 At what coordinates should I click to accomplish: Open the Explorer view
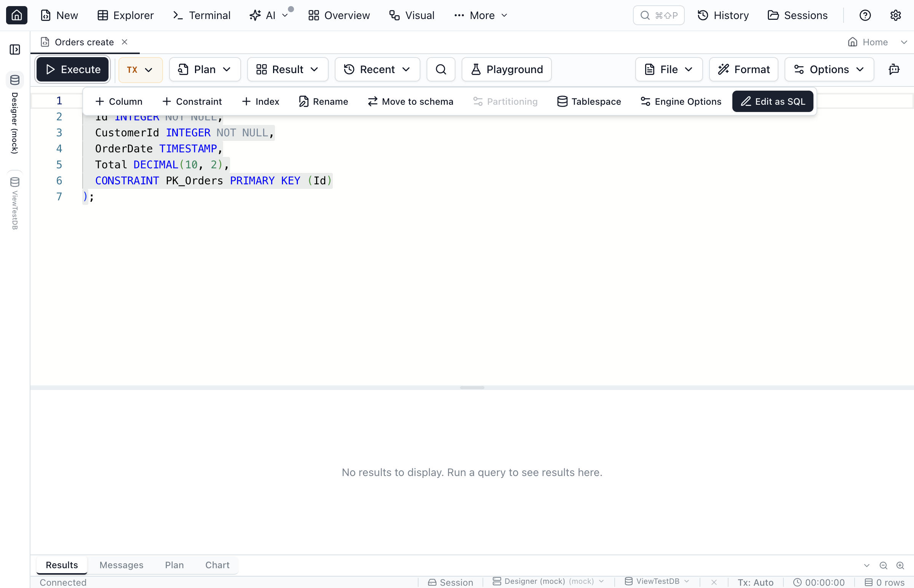click(125, 15)
